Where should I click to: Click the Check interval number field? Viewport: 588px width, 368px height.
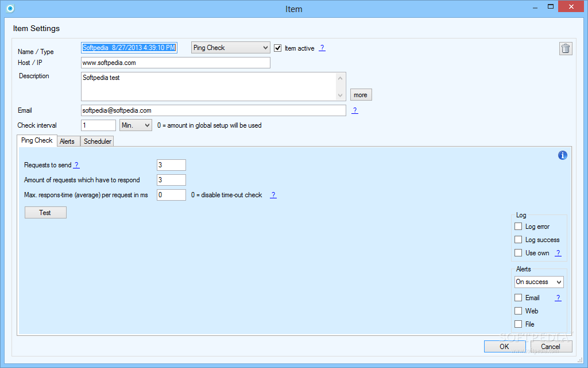(98, 125)
